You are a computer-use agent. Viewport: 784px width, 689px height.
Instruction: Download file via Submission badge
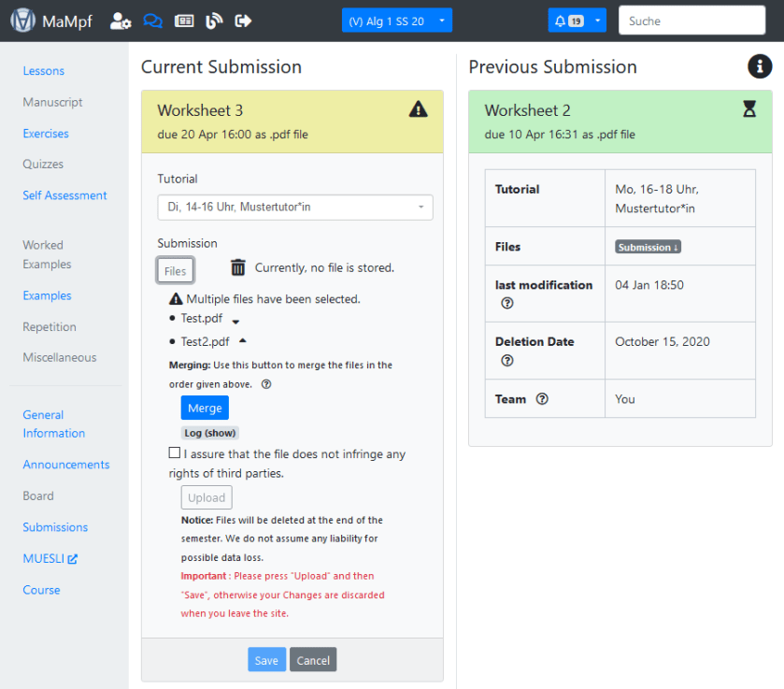647,247
